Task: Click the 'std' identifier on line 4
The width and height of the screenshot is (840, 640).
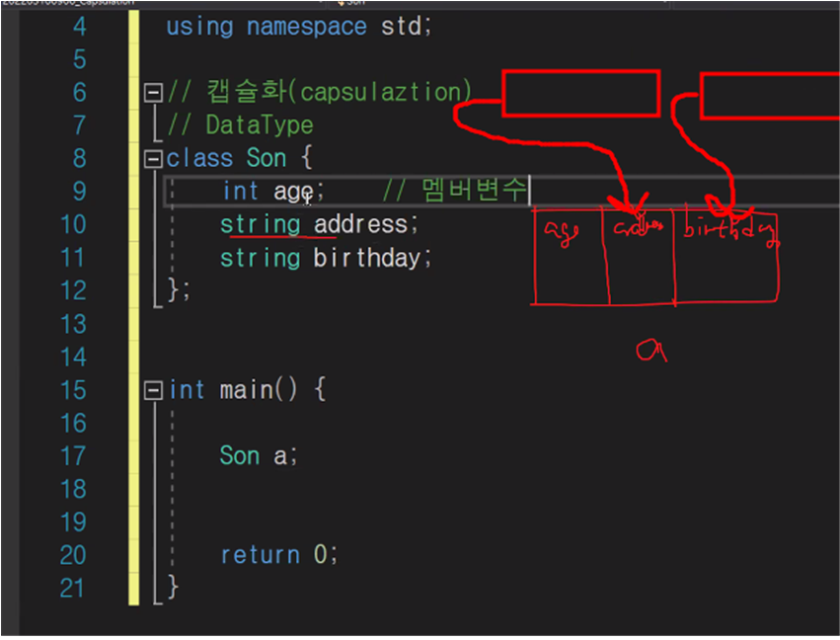Action: coord(402,26)
